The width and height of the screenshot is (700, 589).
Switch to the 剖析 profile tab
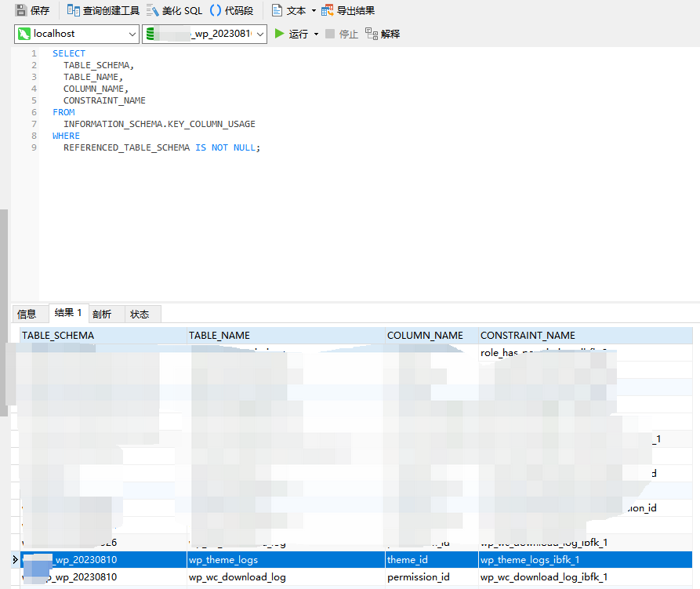102,314
